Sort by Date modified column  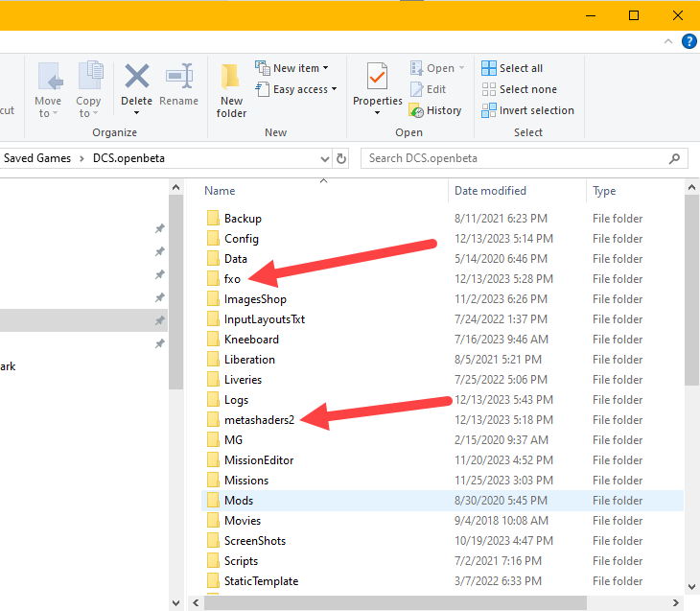490,191
